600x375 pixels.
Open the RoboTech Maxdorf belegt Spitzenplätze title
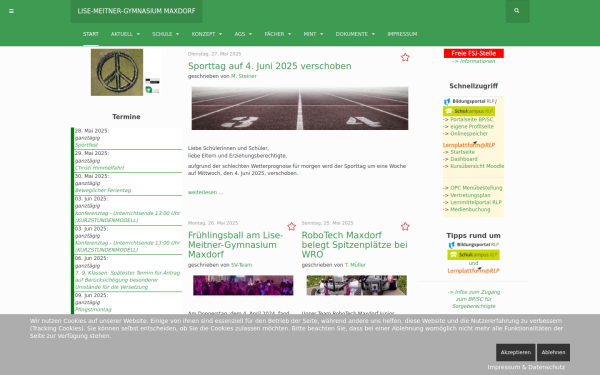(x=354, y=245)
